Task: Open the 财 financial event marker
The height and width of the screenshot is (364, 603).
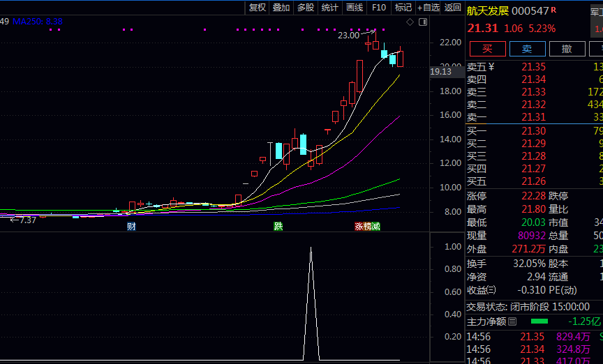Action: (x=131, y=227)
